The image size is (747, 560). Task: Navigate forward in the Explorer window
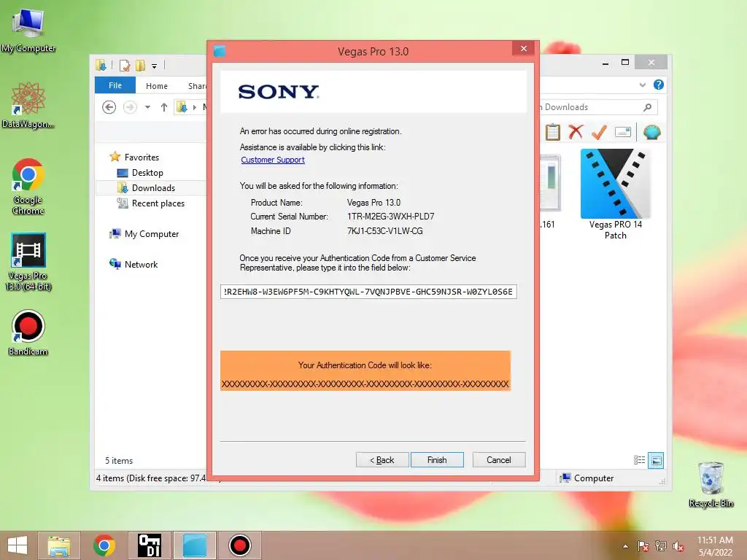point(130,107)
